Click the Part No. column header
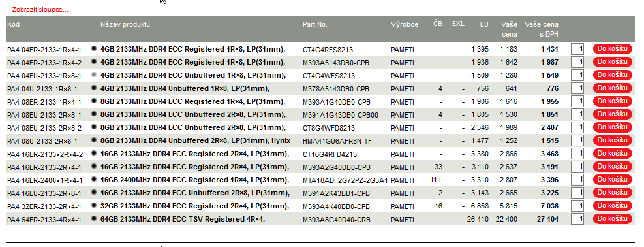This screenshot has height=247, width=644. point(315,24)
